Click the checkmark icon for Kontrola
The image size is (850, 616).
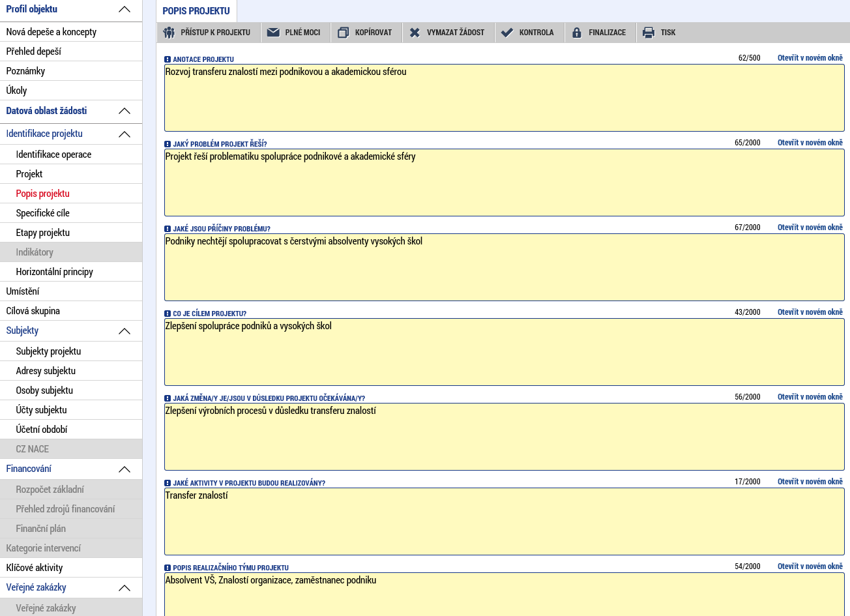(507, 33)
